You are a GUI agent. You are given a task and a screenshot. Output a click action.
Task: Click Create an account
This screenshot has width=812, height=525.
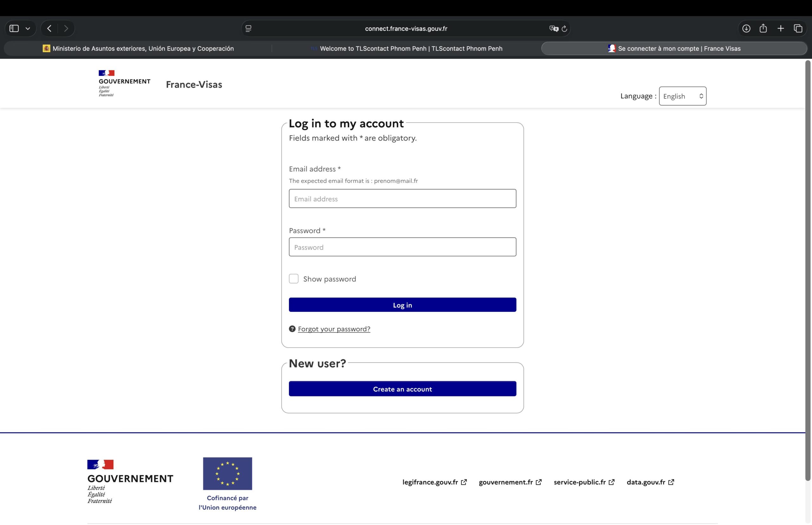click(x=402, y=389)
